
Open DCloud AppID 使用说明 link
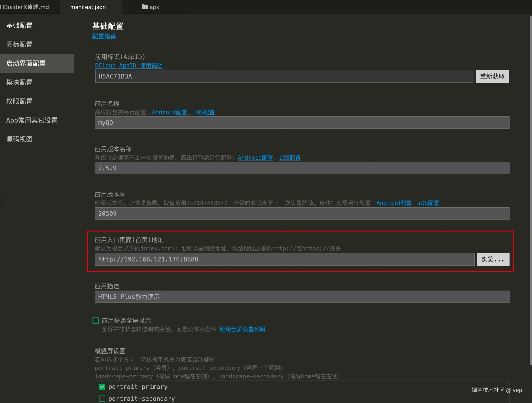pyautogui.click(x=129, y=65)
